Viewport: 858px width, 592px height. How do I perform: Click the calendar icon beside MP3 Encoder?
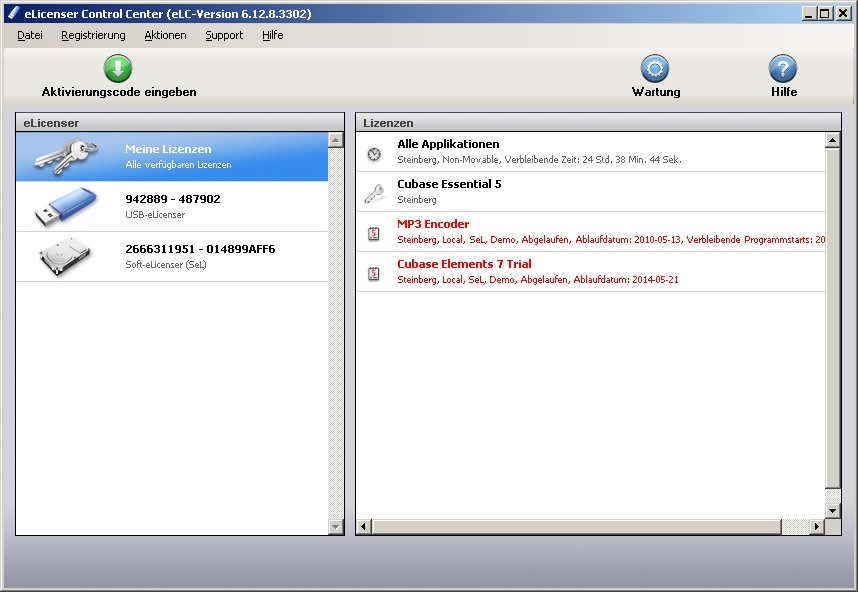[374, 234]
